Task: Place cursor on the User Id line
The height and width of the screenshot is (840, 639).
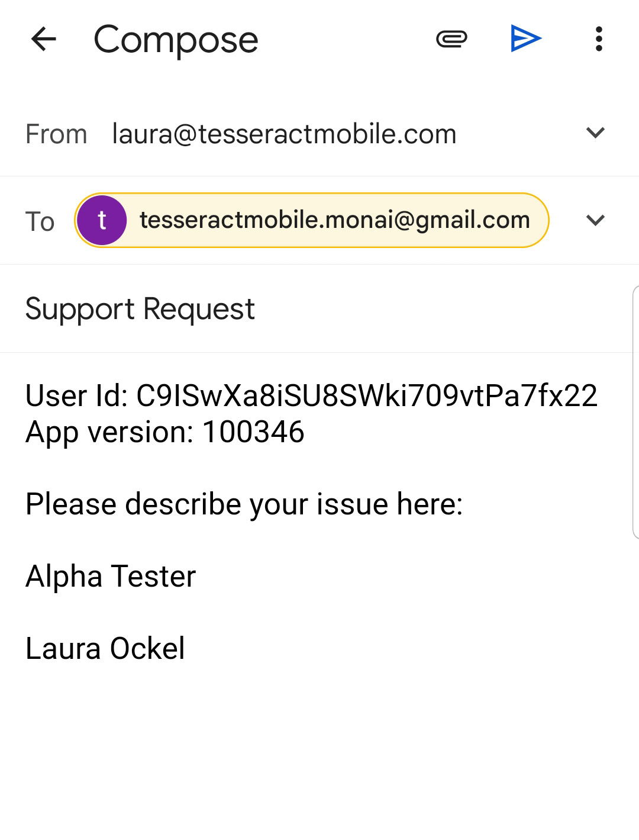Action: [x=311, y=395]
